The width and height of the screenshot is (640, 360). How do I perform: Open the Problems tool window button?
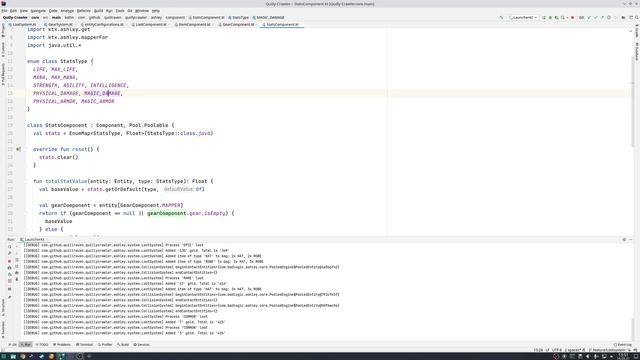click(x=62, y=345)
